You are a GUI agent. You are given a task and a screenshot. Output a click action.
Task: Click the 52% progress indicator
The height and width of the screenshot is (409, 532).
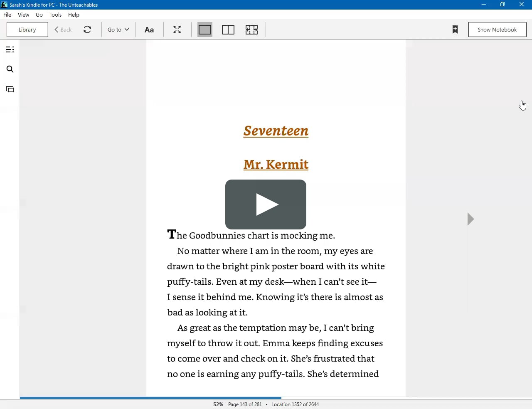coord(218,404)
